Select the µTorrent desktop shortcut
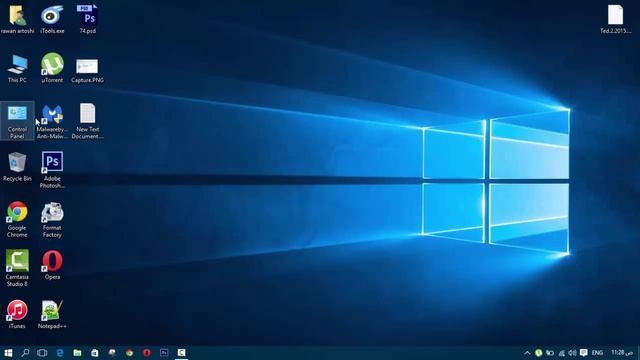The width and height of the screenshot is (640, 360). click(x=52, y=68)
